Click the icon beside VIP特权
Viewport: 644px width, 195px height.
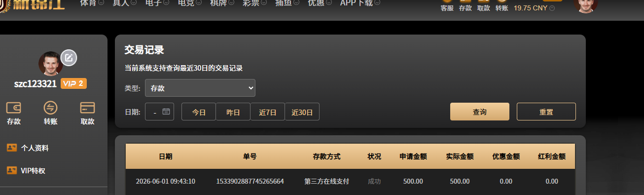pyautogui.click(x=12, y=170)
